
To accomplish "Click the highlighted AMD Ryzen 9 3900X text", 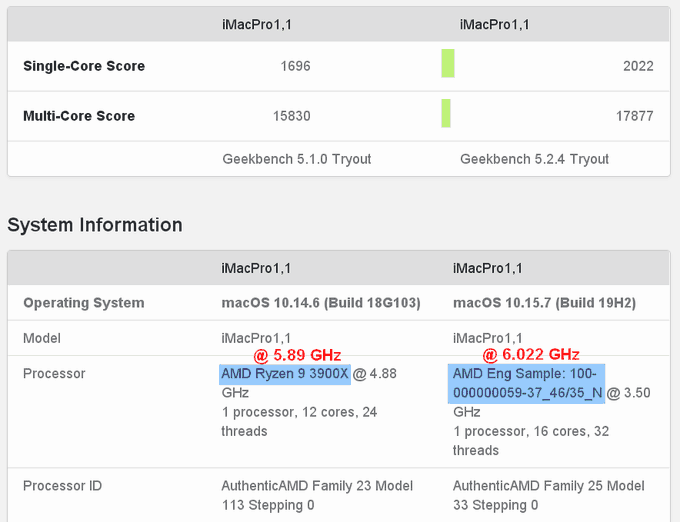I will (285, 374).
